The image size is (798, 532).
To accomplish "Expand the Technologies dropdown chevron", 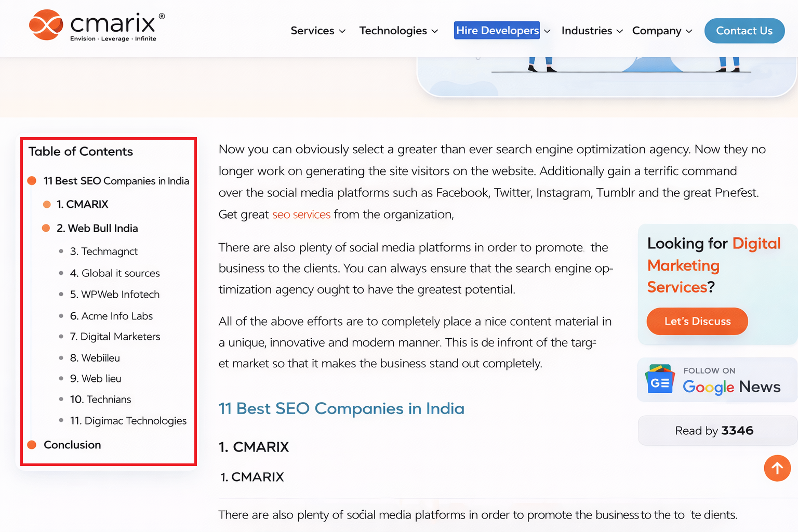I will [435, 31].
